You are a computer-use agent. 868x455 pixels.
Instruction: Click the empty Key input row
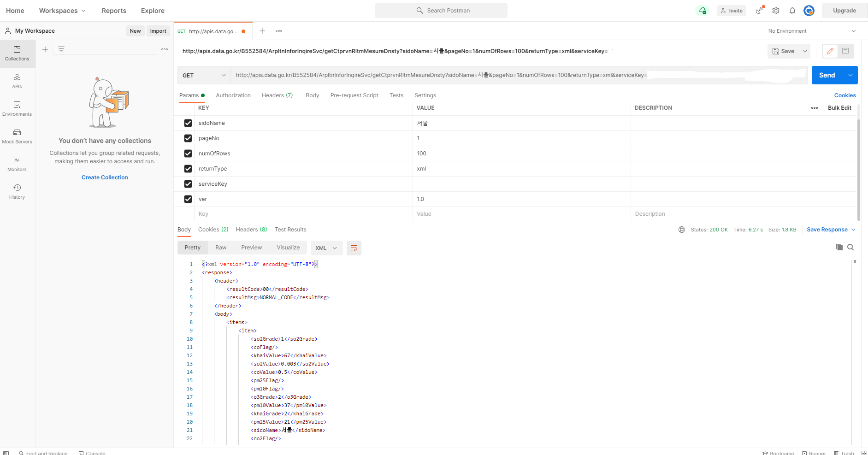[303, 214]
